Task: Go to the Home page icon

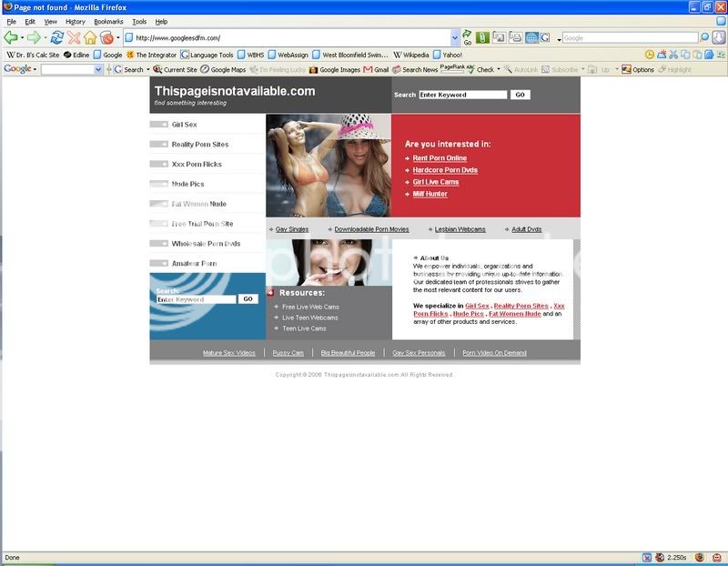Action: (x=90, y=37)
